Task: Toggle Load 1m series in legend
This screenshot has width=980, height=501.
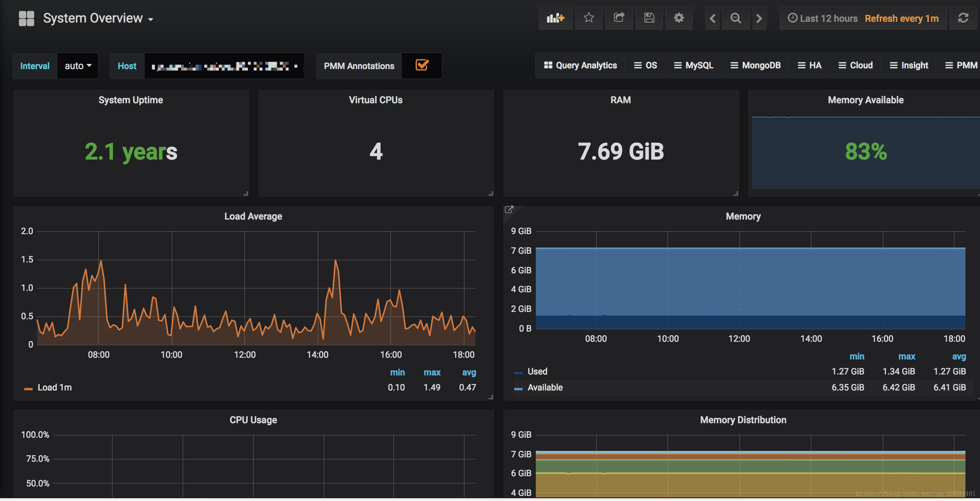Action: point(55,388)
